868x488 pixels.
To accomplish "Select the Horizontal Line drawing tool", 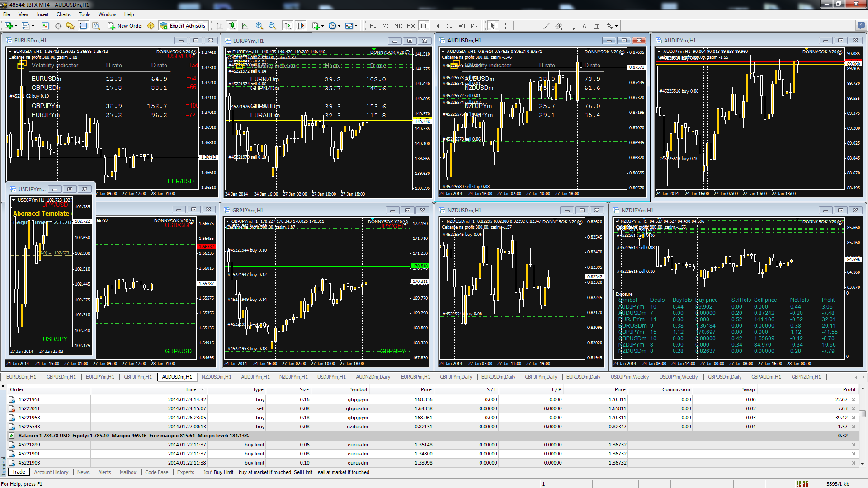I will coord(534,26).
